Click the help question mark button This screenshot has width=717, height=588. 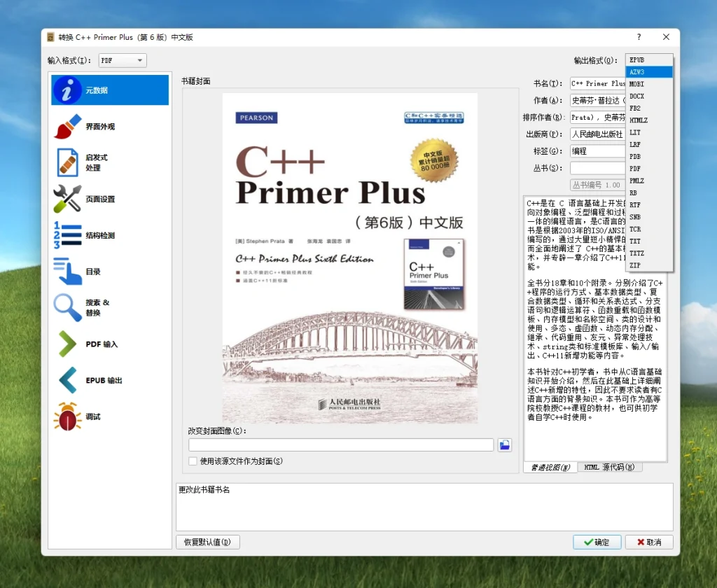tap(639, 37)
